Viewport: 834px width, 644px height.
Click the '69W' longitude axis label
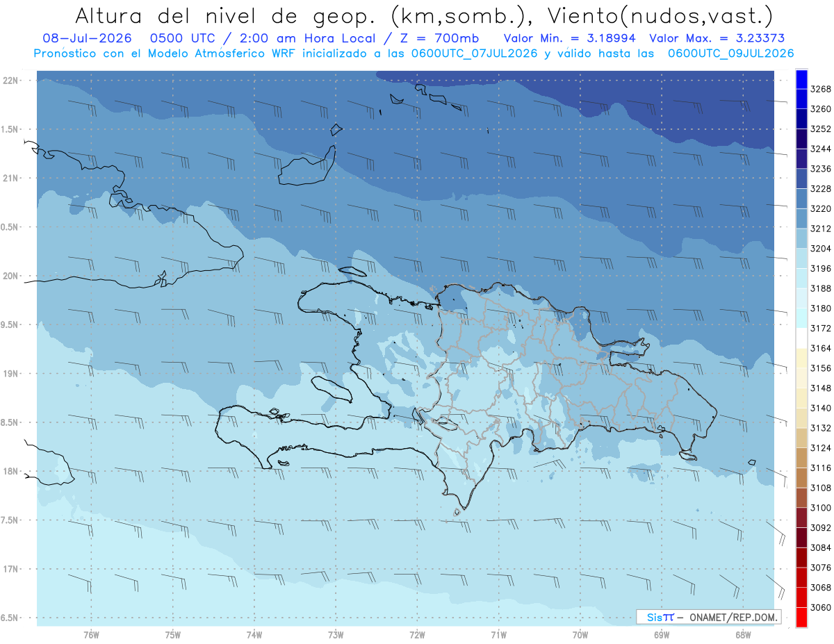662,634
